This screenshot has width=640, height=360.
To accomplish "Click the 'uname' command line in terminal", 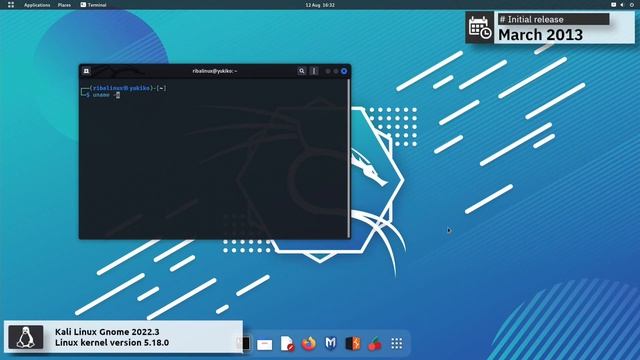I will pyautogui.click(x=106, y=95).
